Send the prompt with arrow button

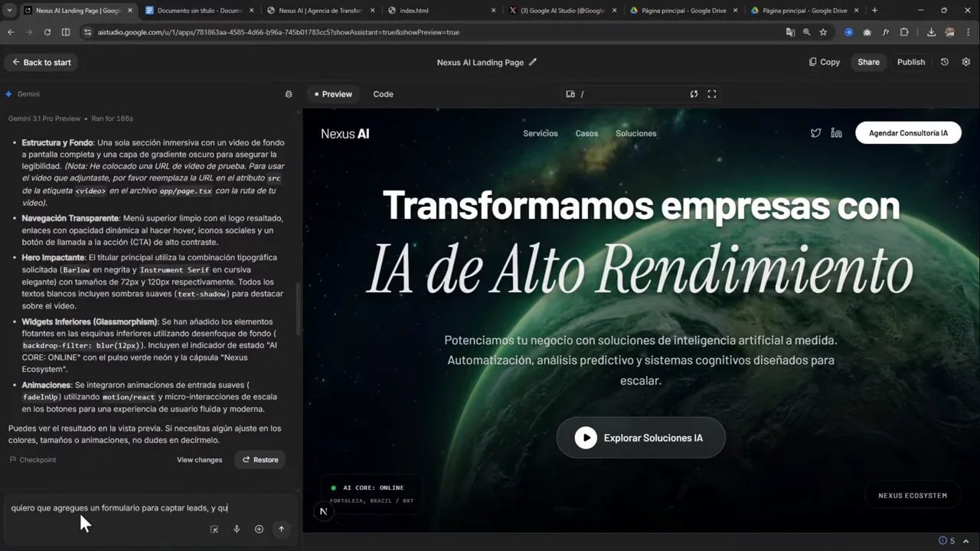(281, 529)
